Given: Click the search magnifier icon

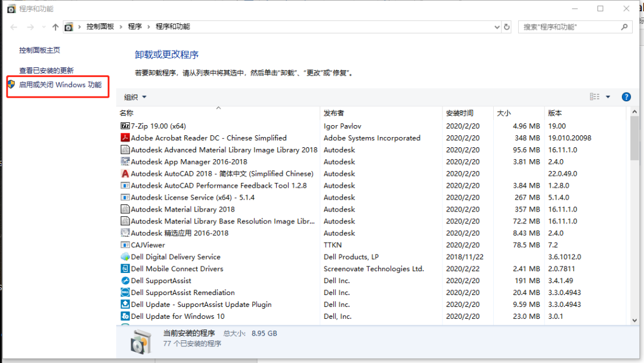Looking at the screenshot, I should (x=624, y=27).
